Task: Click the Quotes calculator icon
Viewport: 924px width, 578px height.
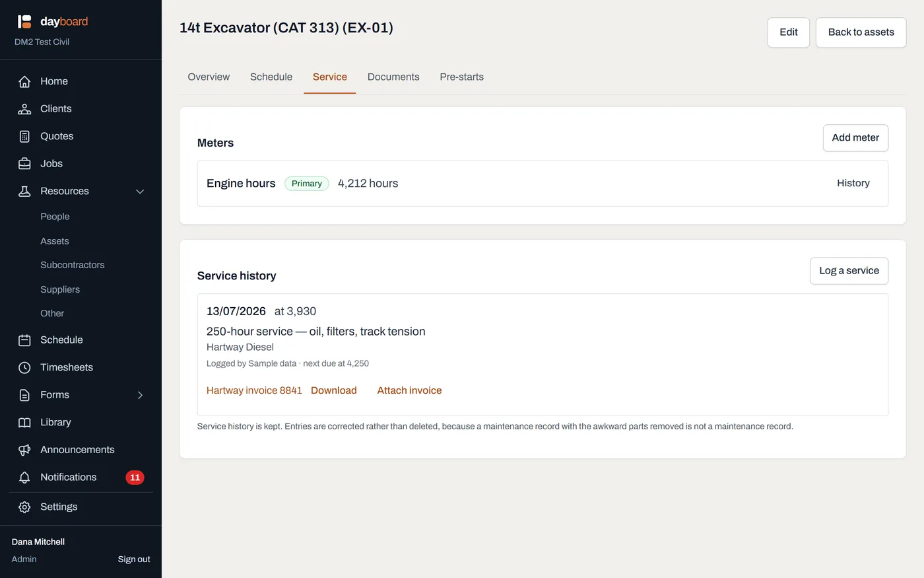Action: pos(24,137)
